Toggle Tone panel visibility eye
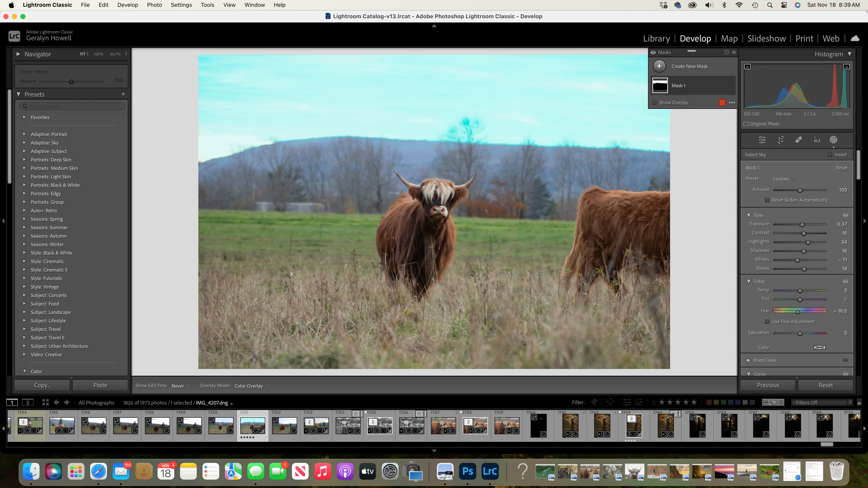Screen dimensions: 868x488 point(845,215)
